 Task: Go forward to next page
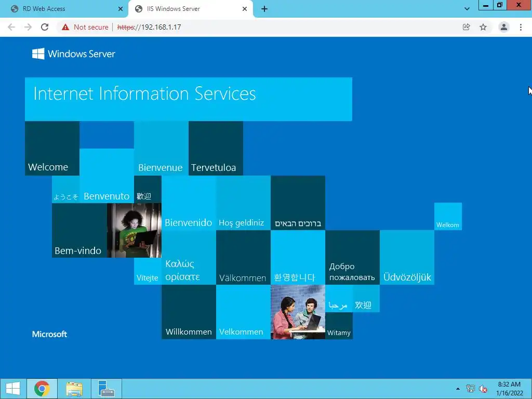coord(28,27)
